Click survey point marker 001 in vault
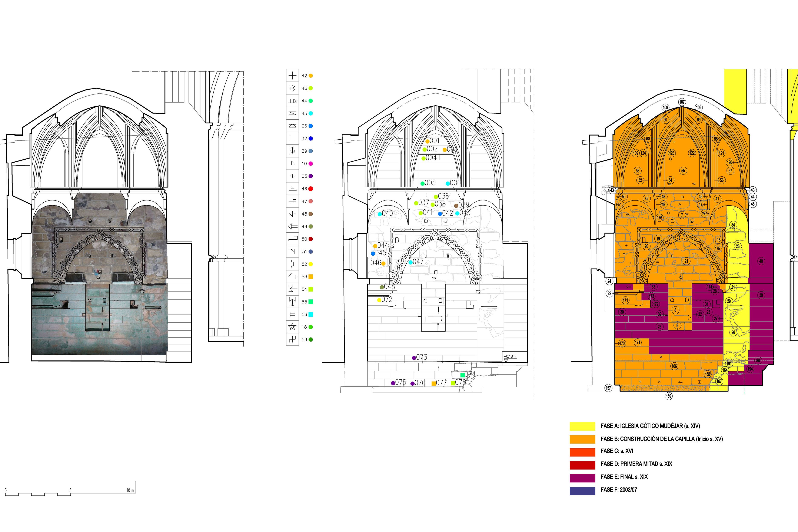 click(x=428, y=142)
